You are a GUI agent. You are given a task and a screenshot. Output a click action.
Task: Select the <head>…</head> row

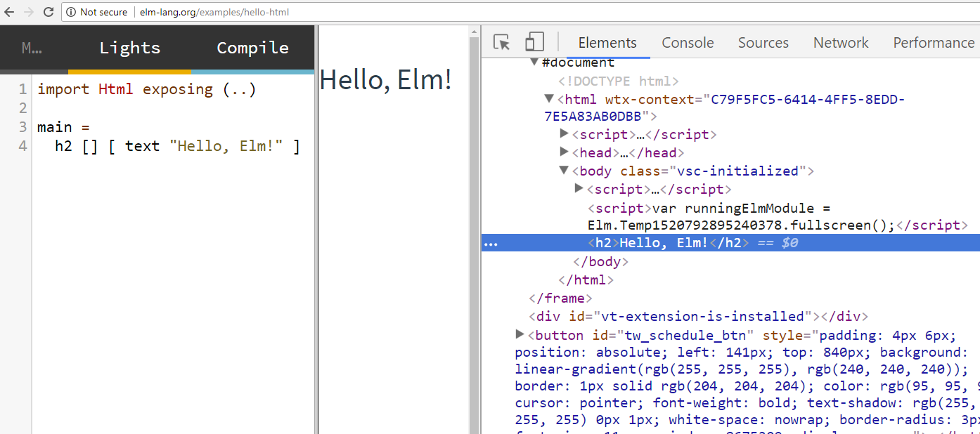(628, 152)
